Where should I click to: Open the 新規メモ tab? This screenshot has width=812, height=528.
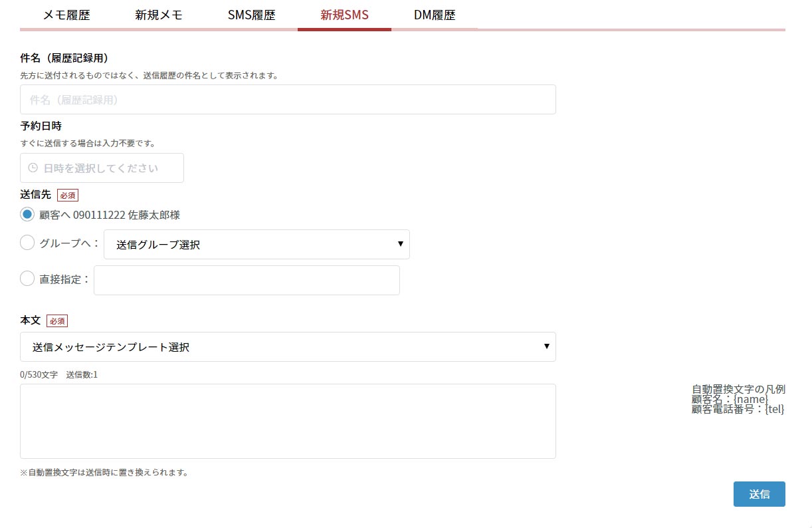(x=159, y=15)
